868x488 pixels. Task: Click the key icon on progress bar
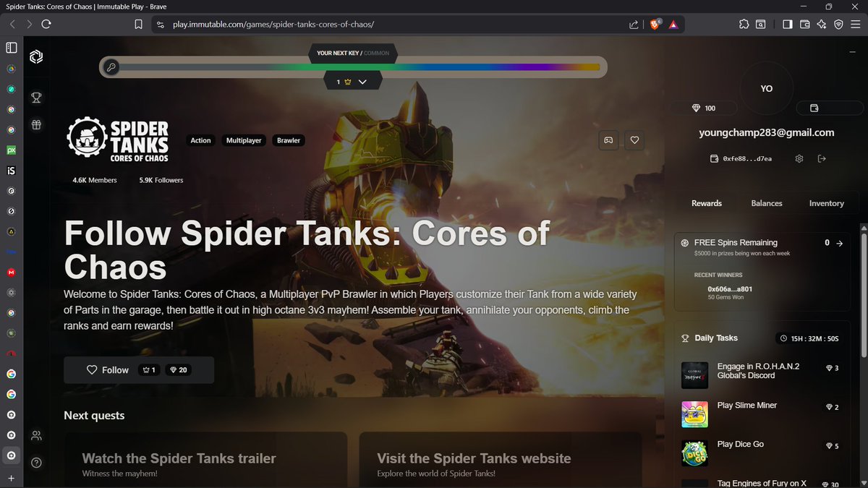[x=111, y=67]
